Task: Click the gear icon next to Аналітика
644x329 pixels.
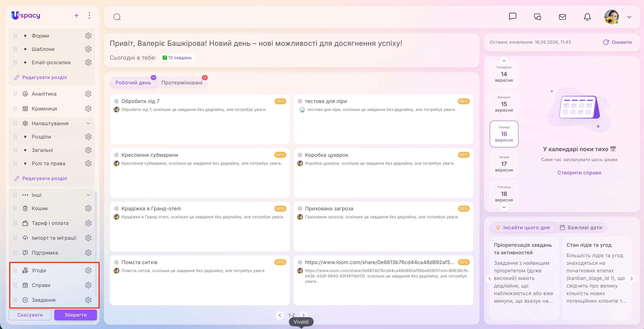Action: pos(88,94)
